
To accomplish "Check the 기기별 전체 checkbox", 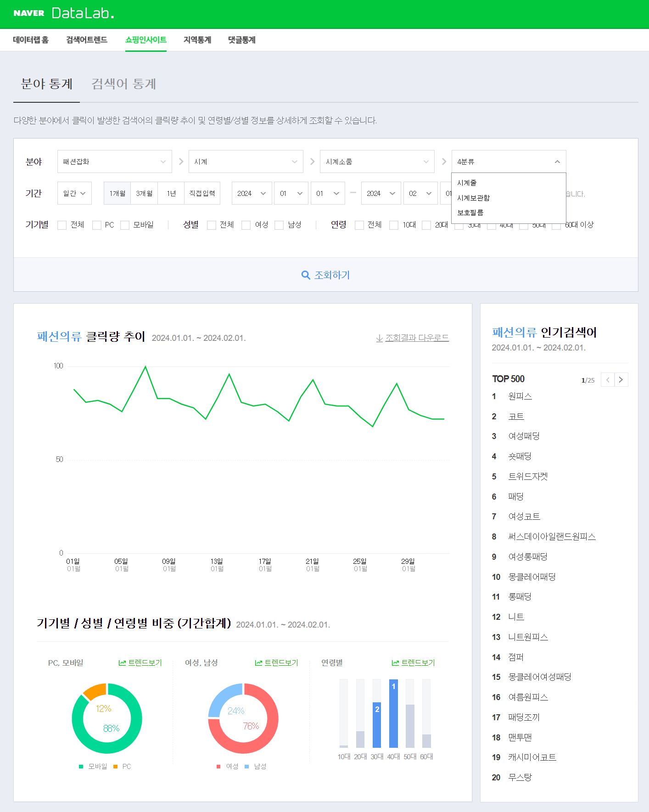I will pos(62,225).
